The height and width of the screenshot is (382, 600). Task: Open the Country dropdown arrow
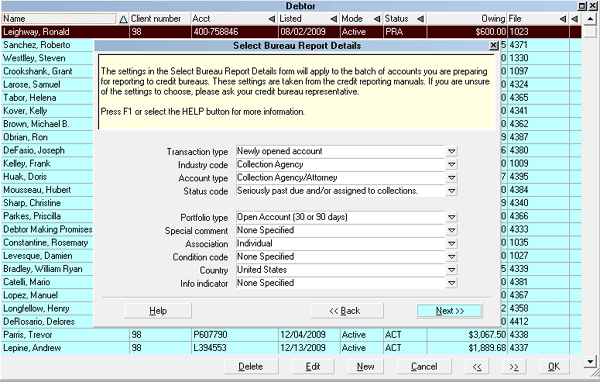click(x=451, y=270)
